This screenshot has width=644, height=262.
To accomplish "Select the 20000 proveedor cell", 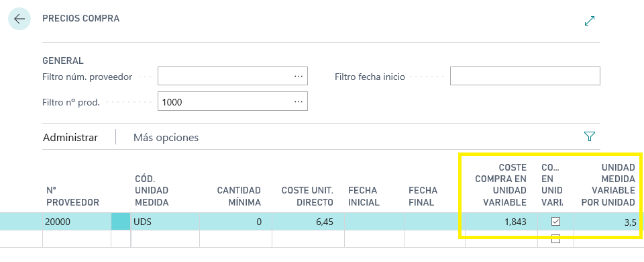I will (x=76, y=222).
